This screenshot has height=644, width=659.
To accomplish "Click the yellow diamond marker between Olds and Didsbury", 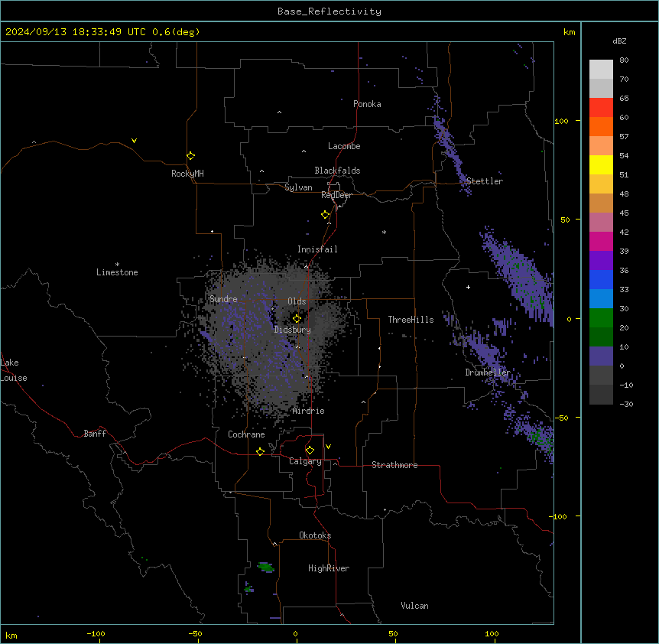I will click(297, 318).
